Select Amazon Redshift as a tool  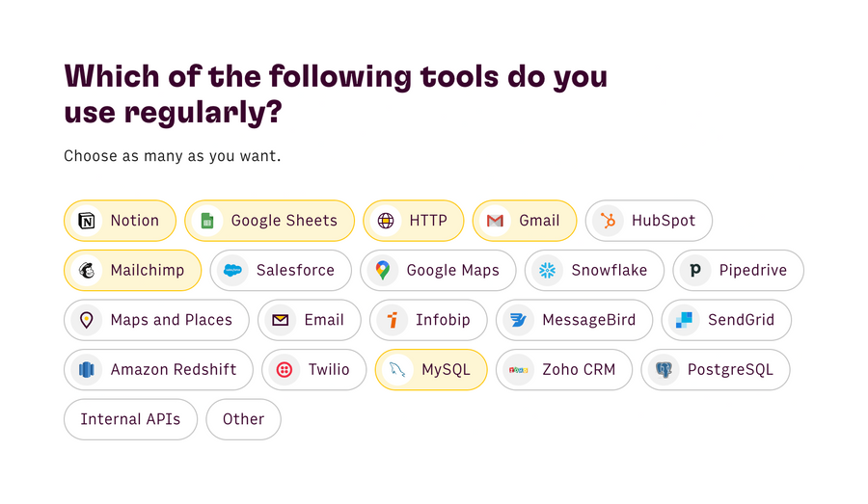158,370
